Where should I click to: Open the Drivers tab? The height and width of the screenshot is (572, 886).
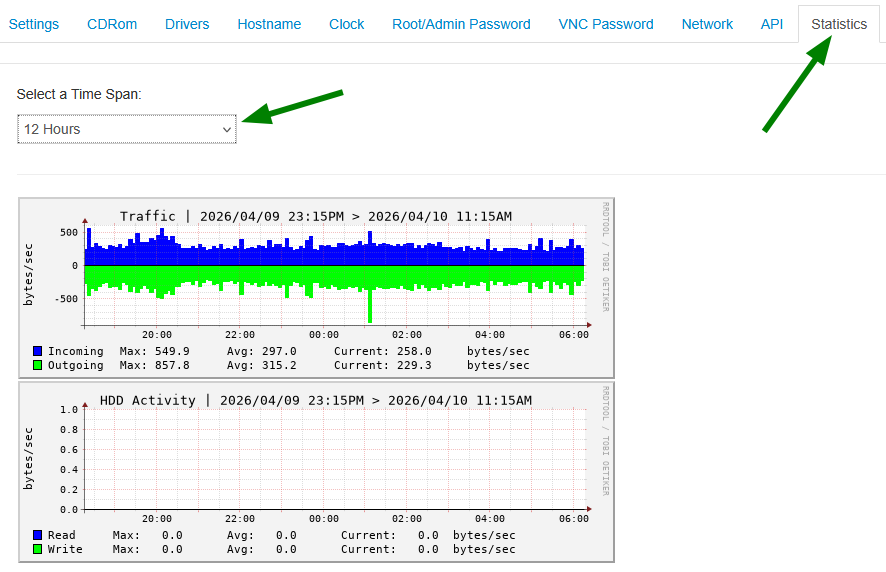pos(187,24)
